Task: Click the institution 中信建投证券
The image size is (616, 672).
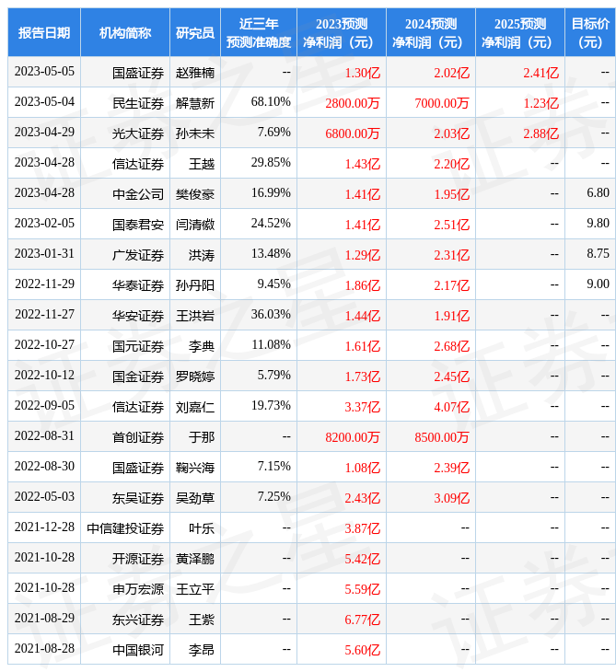Action: 125,529
